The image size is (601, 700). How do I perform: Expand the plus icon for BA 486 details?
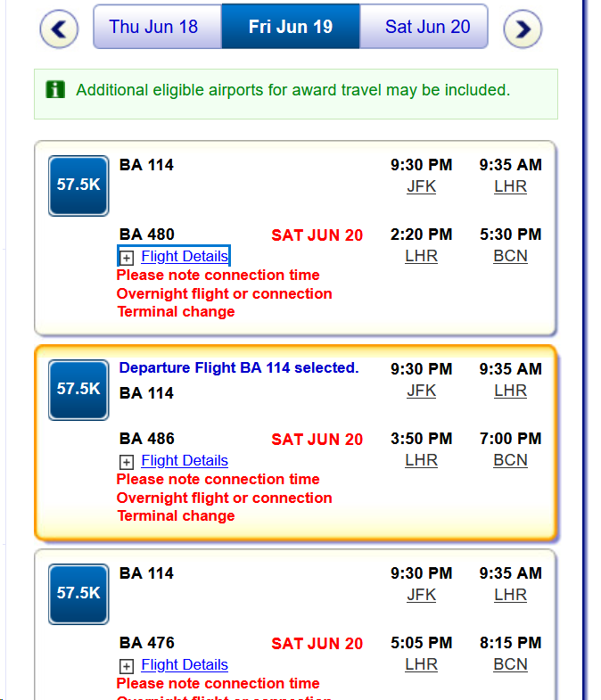point(127,461)
